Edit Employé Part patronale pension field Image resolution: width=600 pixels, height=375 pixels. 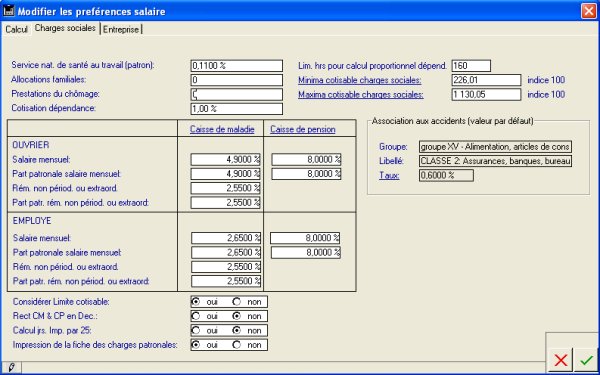pos(306,253)
